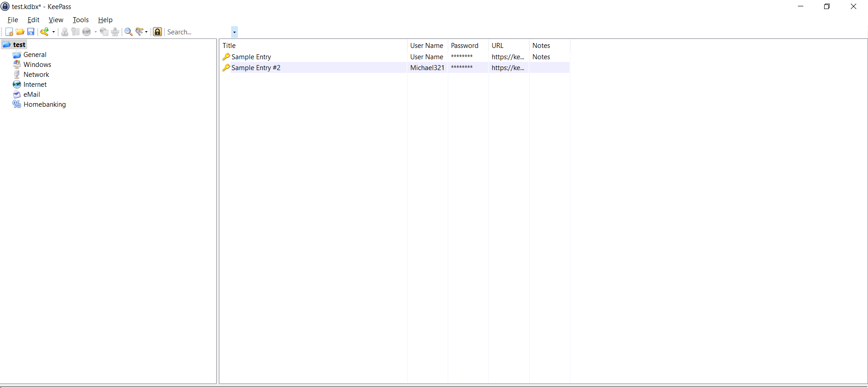This screenshot has width=868, height=388.
Task: Select the General group folder
Action: [35, 55]
